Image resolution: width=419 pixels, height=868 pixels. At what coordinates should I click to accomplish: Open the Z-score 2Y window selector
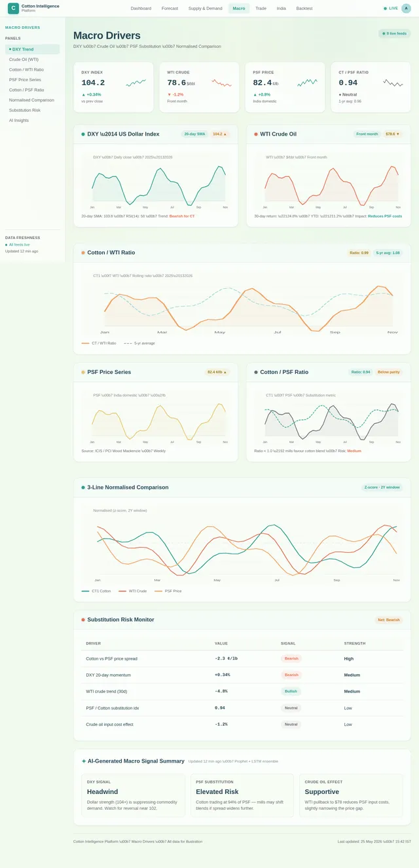[382, 487]
